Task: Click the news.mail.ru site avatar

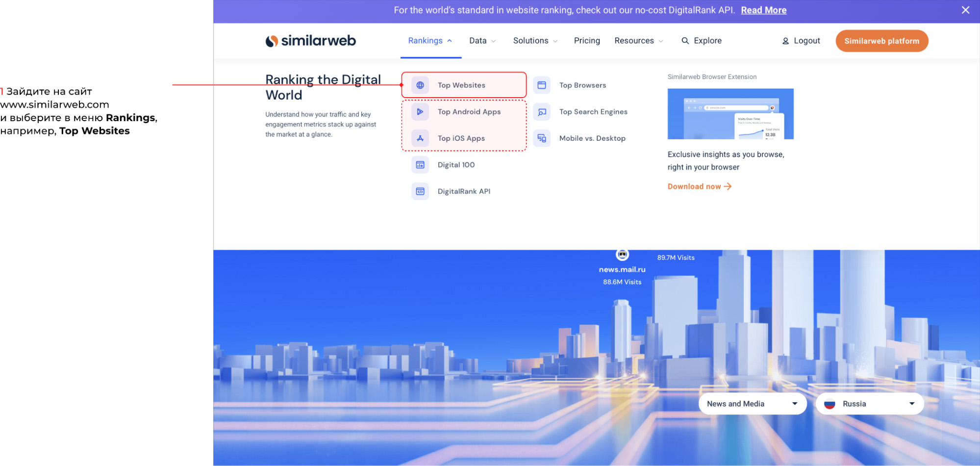Action: click(x=622, y=254)
